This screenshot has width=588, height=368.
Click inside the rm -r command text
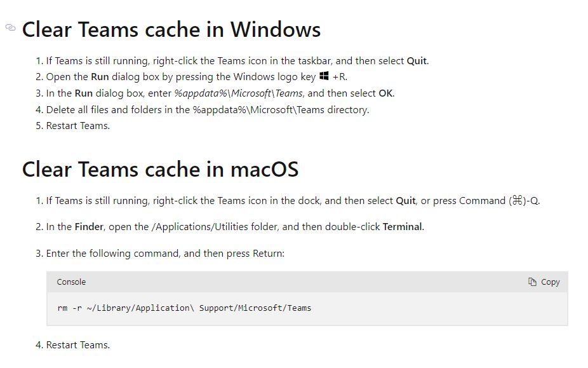[184, 308]
